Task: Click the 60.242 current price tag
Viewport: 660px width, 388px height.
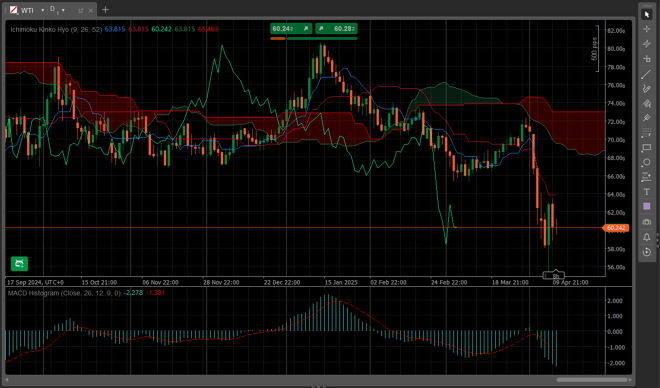Action: pyautogui.click(x=616, y=228)
